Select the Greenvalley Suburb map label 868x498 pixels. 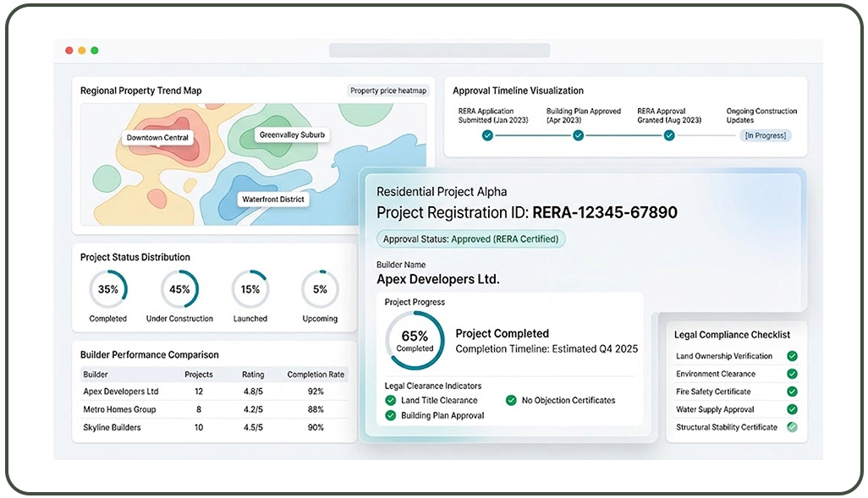click(292, 135)
